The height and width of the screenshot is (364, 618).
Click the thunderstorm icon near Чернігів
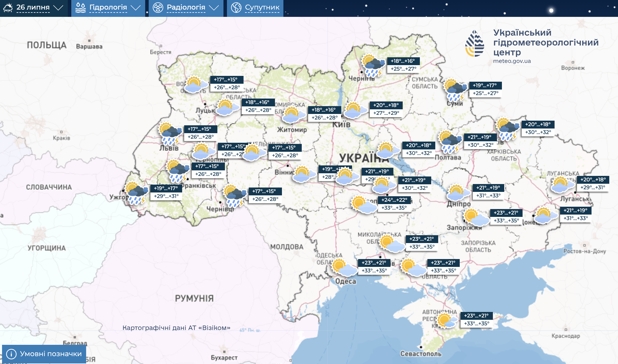click(x=373, y=66)
